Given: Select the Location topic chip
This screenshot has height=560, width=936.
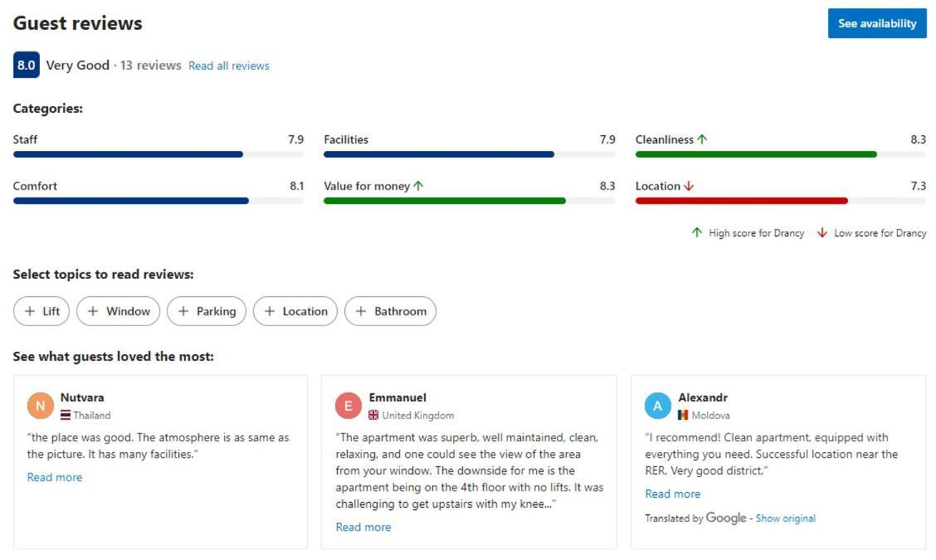Looking at the screenshot, I should [x=295, y=311].
